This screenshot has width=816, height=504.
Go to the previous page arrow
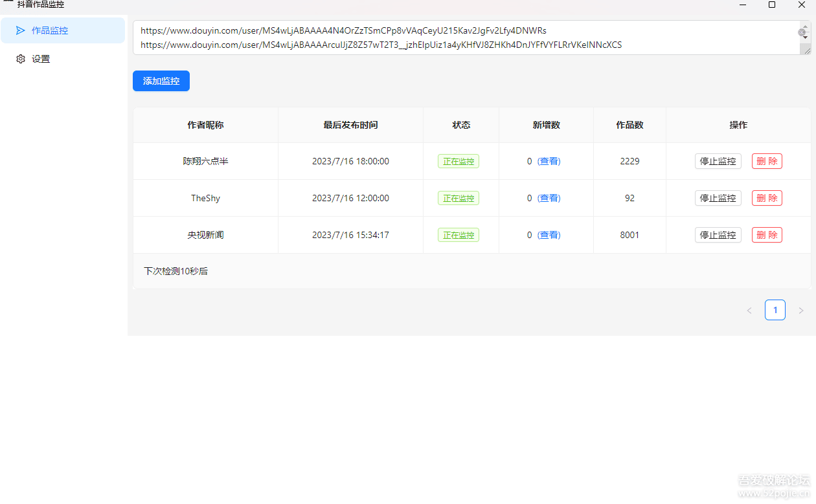(749, 311)
